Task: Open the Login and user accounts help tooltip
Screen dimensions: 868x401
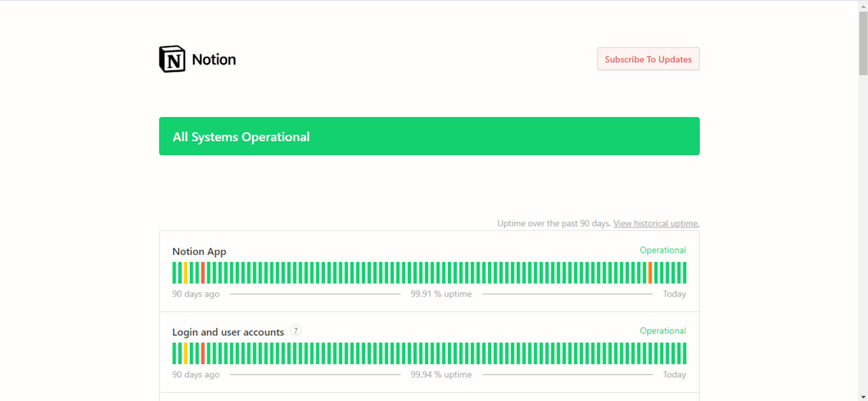Action: tap(295, 330)
